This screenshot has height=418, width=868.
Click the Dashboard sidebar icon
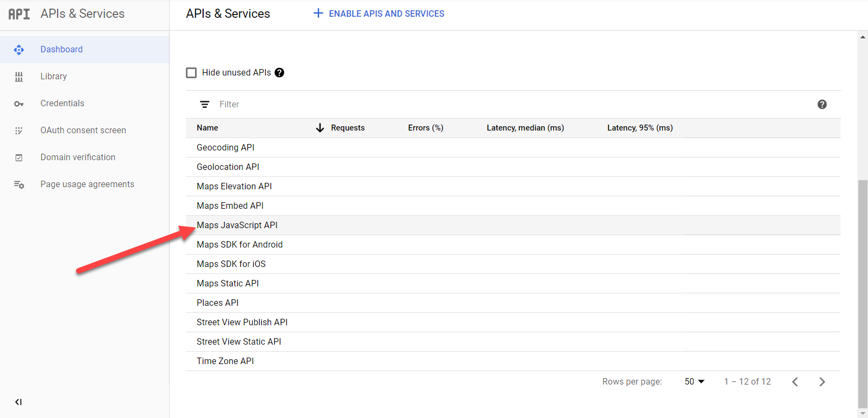point(19,50)
